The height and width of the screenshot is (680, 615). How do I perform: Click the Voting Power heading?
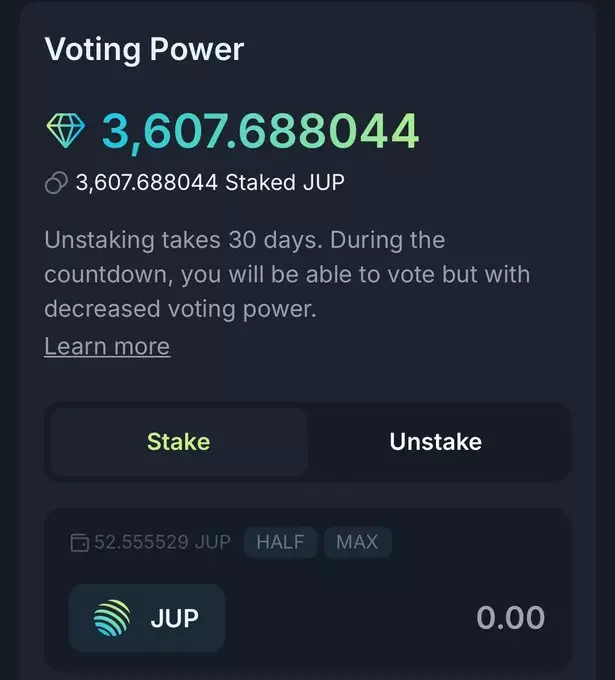coord(144,50)
